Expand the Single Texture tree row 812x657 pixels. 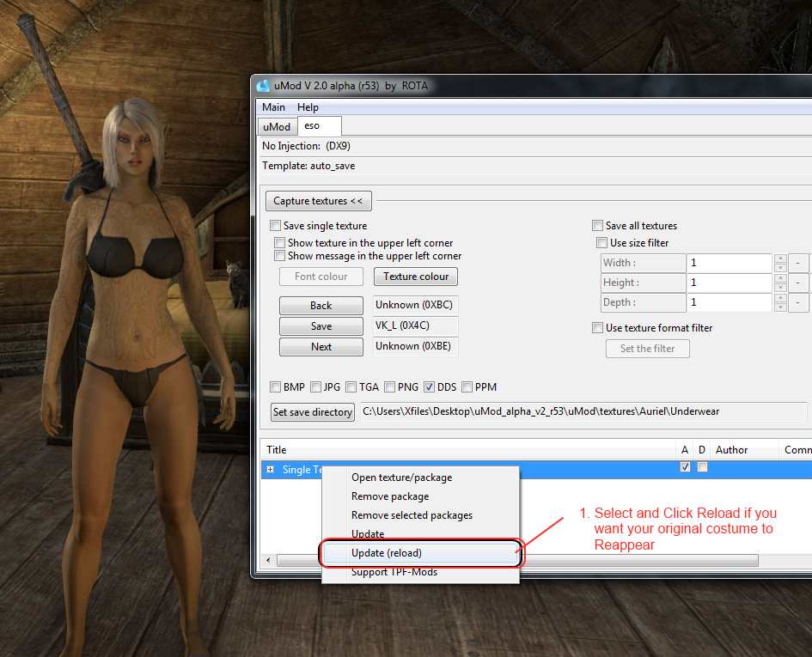(x=271, y=469)
